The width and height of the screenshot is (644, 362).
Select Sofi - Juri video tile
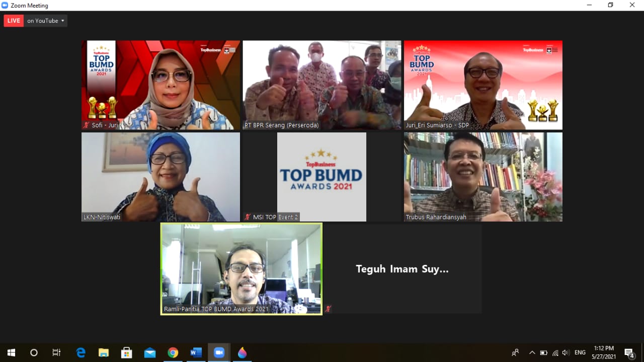[160, 85]
